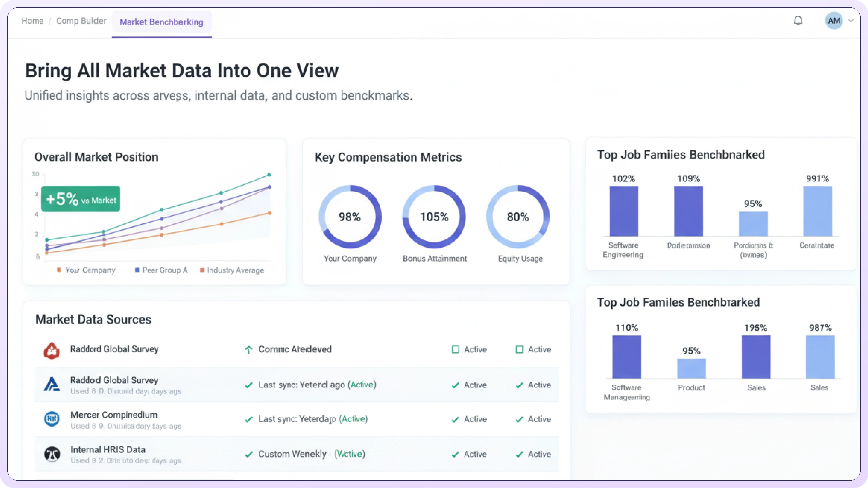The width and height of the screenshot is (868, 488).
Task: Click the red Raddord Global Survey logo
Action: pos(52,351)
